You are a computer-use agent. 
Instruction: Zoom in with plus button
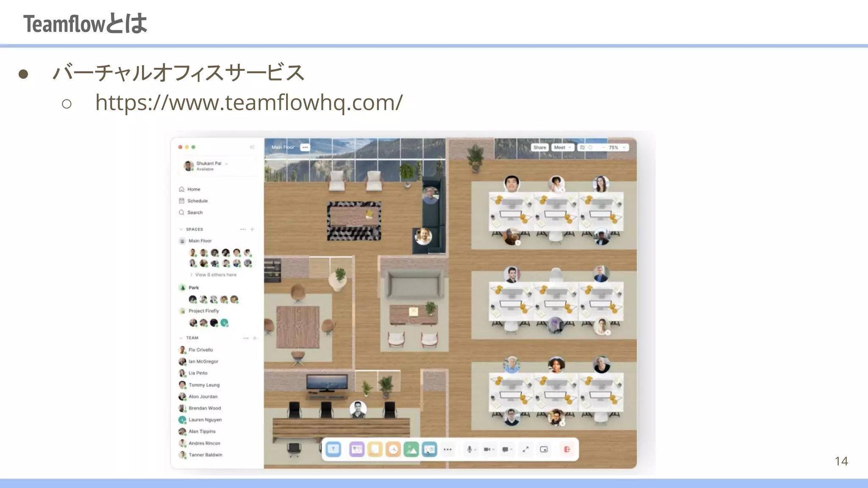624,147
